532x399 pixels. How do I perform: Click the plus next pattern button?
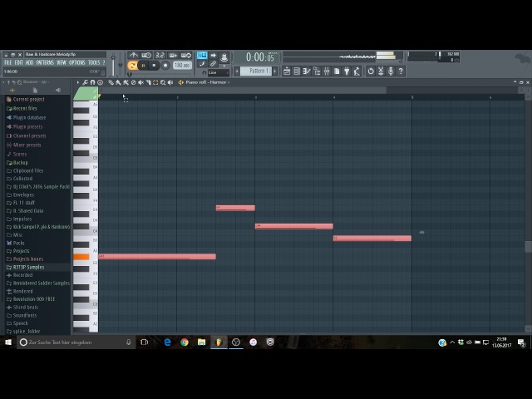[275, 71]
